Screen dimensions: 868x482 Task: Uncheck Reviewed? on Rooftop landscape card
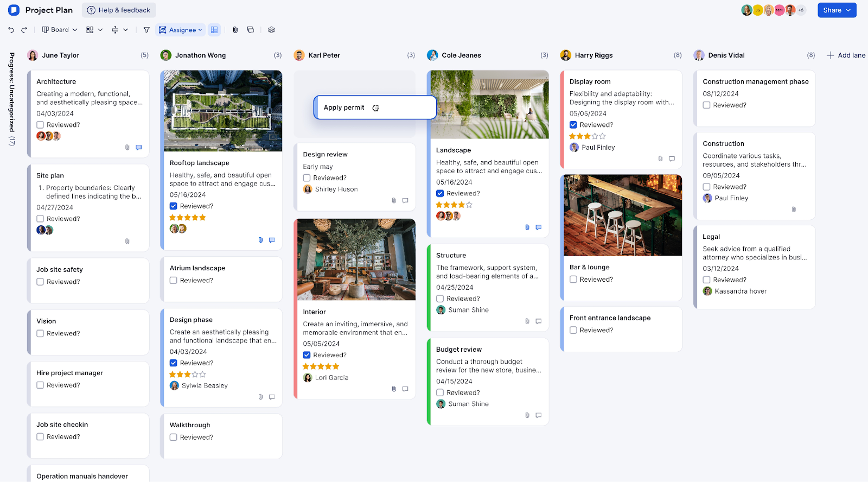tap(174, 206)
